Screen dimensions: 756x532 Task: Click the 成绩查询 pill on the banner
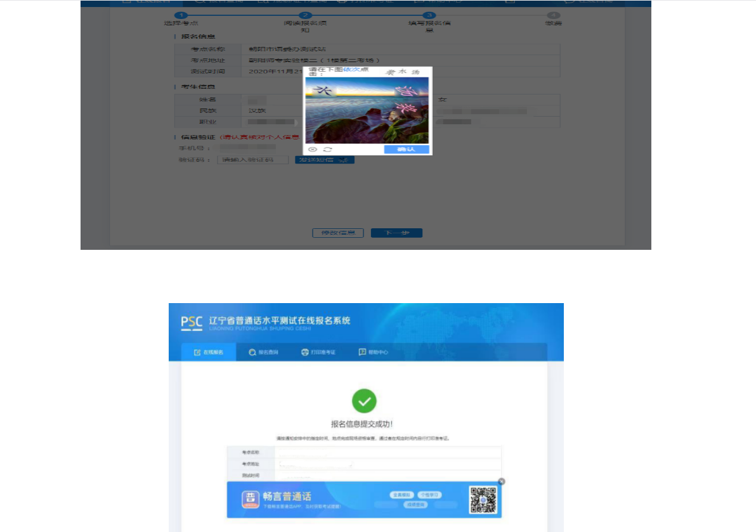click(415, 505)
